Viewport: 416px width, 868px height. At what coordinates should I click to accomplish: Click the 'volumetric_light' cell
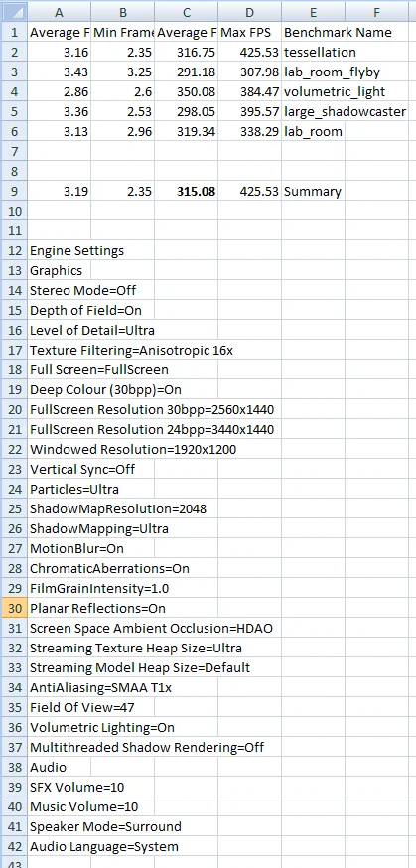335,92
